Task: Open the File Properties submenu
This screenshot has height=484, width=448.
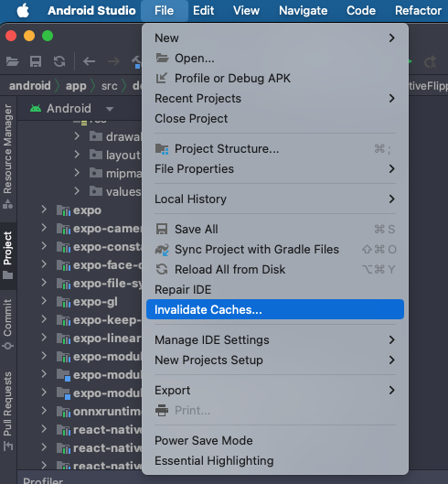Action: click(275, 169)
